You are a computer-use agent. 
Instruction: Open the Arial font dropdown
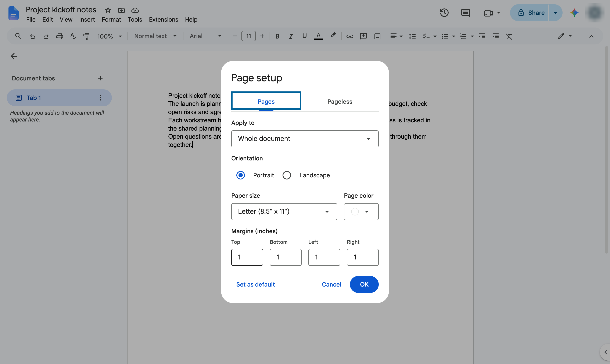(x=205, y=36)
